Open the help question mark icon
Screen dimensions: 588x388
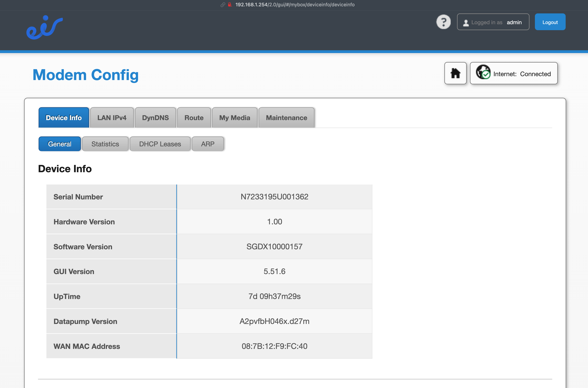pos(443,22)
